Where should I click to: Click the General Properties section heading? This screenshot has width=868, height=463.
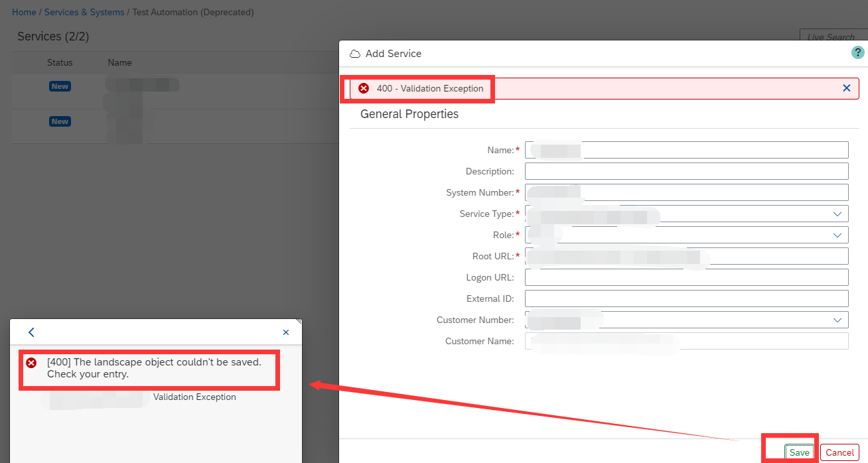(409, 114)
